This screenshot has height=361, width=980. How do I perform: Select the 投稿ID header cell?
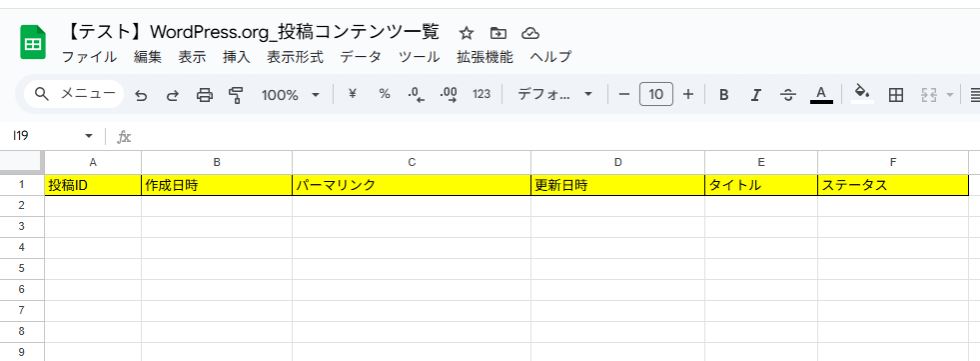coord(93,185)
